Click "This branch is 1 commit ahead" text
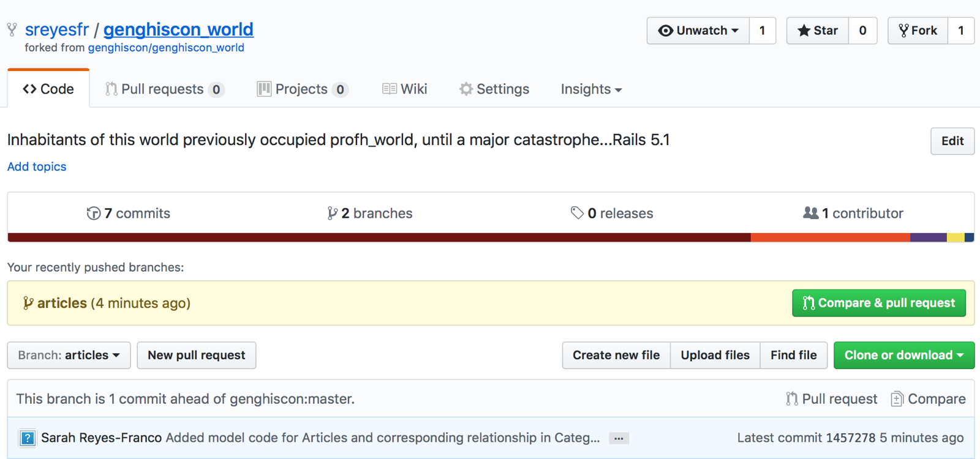This screenshot has width=980, height=459. coord(185,399)
